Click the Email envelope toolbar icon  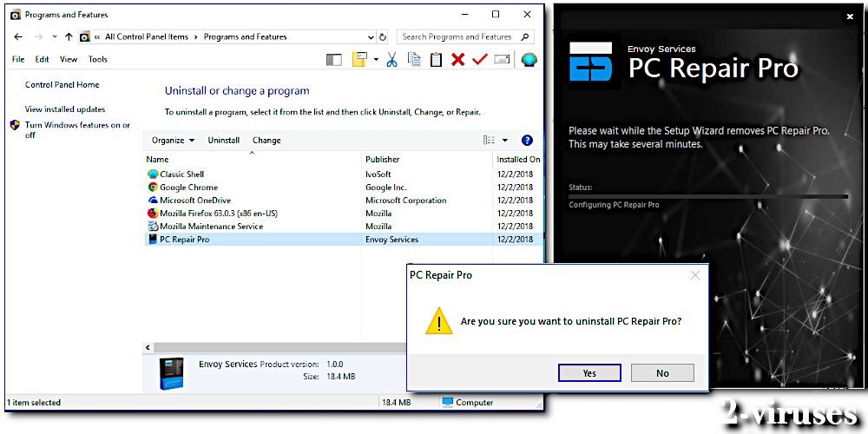click(x=502, y=59)
